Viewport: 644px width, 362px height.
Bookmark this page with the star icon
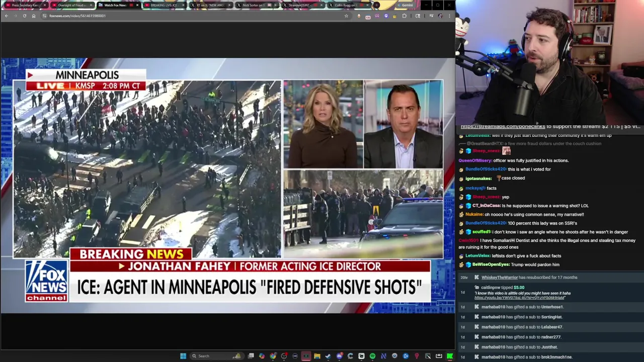tap(346, 16)
